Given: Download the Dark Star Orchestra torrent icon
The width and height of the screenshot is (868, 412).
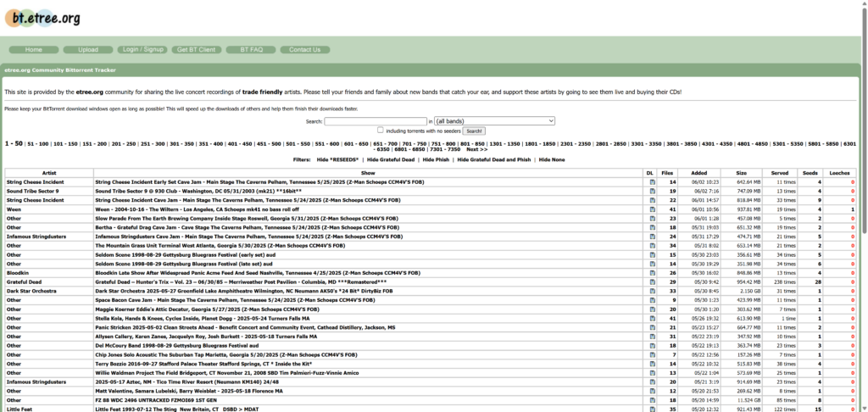Looking at the screenshot, I should [x=652, y=291].
